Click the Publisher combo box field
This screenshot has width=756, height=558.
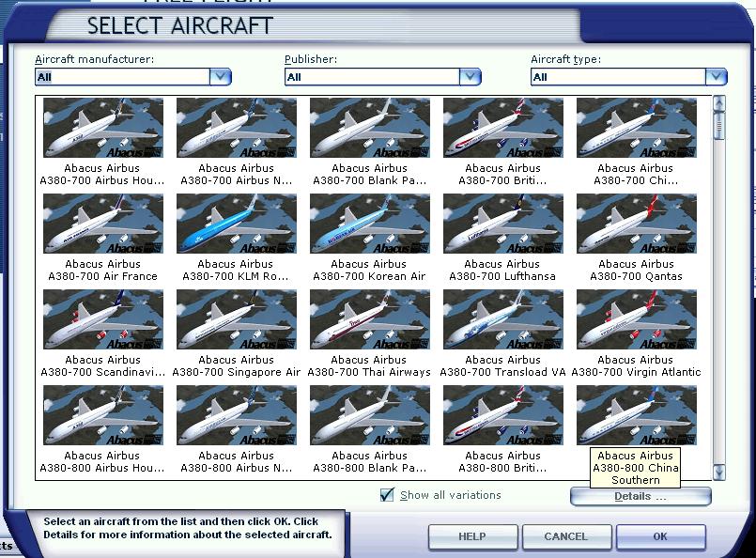pos(372,77)
